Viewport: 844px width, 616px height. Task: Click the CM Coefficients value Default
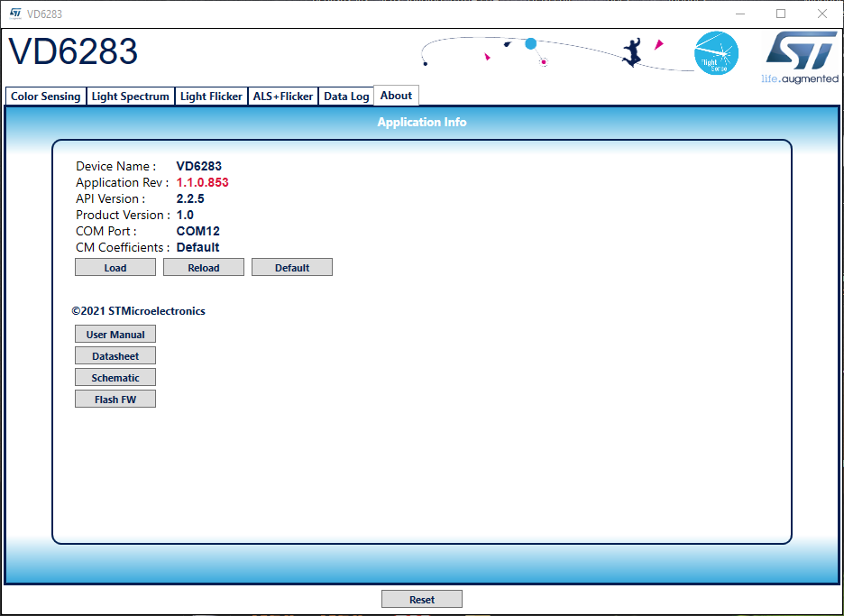point(198,247)
